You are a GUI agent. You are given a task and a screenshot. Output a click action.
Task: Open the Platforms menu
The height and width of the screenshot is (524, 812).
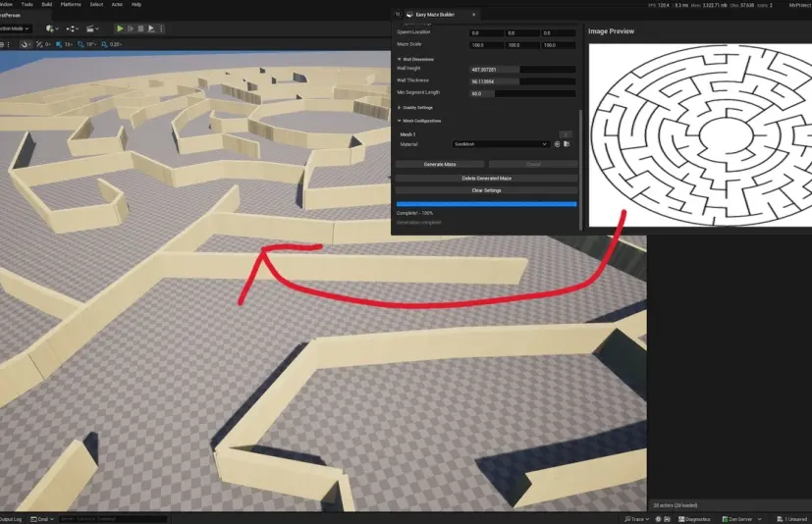coord(71,4)
